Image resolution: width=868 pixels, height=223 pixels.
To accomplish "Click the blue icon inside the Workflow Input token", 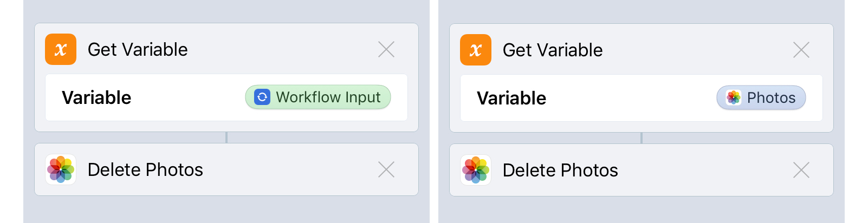I will coord(262,97).
